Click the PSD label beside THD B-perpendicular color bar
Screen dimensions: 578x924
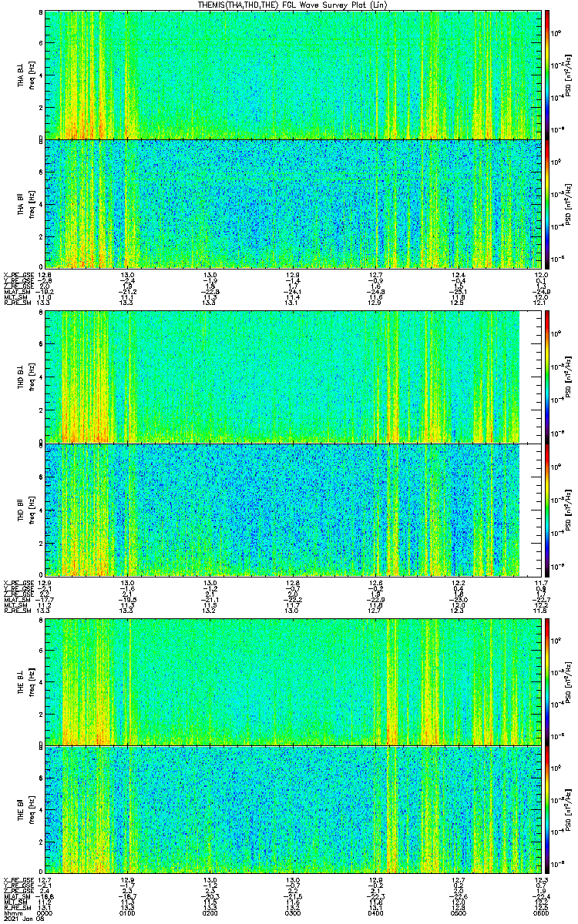click(x=570, y=377)
